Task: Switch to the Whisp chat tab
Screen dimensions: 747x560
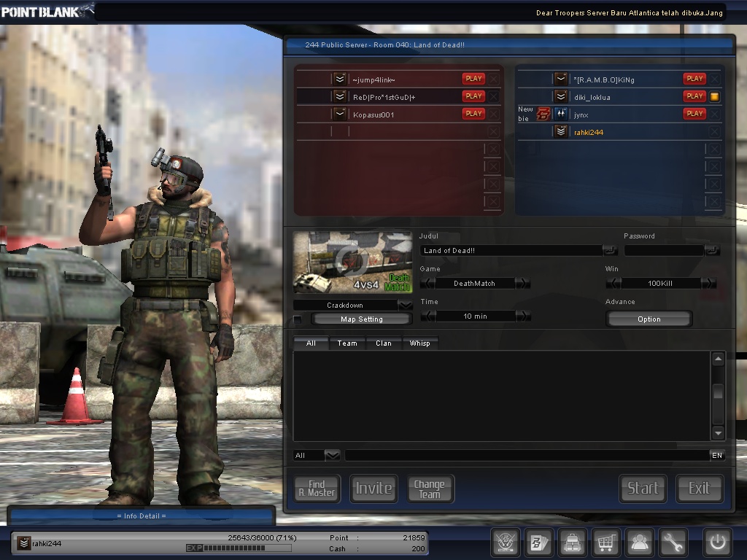Action: [419, 343]
